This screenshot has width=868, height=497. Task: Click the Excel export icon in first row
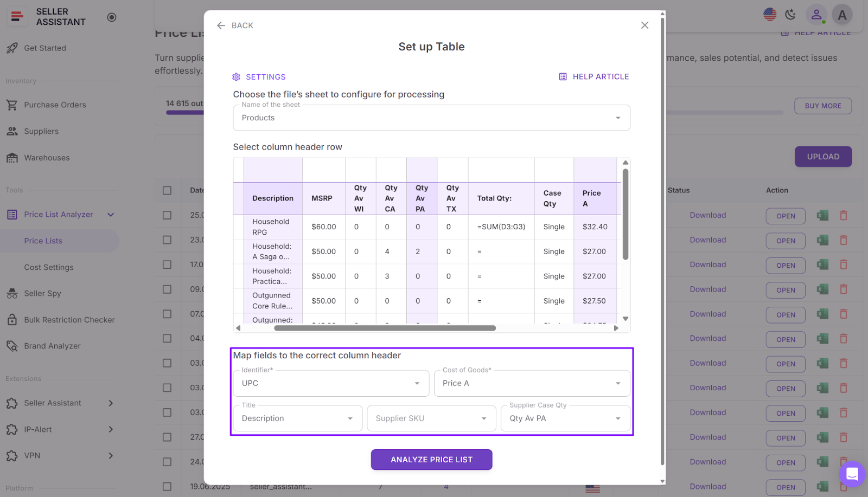822,216
